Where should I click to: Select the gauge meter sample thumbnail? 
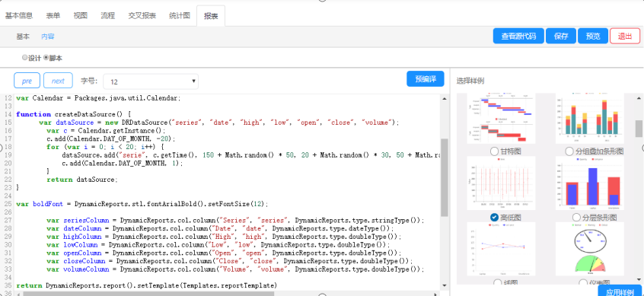click(x=590, y=249)
